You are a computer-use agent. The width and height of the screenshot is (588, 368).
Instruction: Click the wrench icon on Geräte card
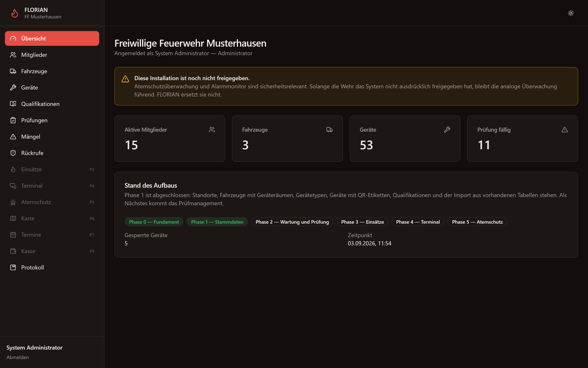(447, 130)
